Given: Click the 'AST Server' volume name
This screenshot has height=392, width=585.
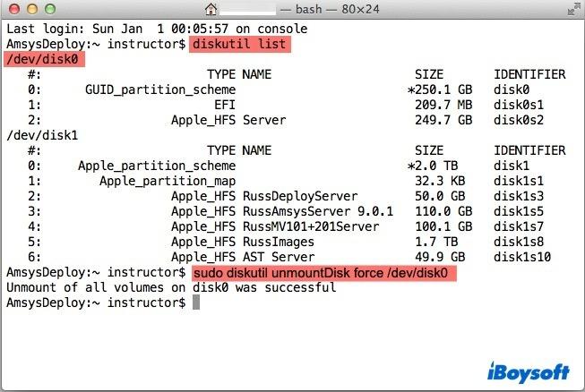Looking at the screenshot, I should pyautogui.click(x=278, y=257).
